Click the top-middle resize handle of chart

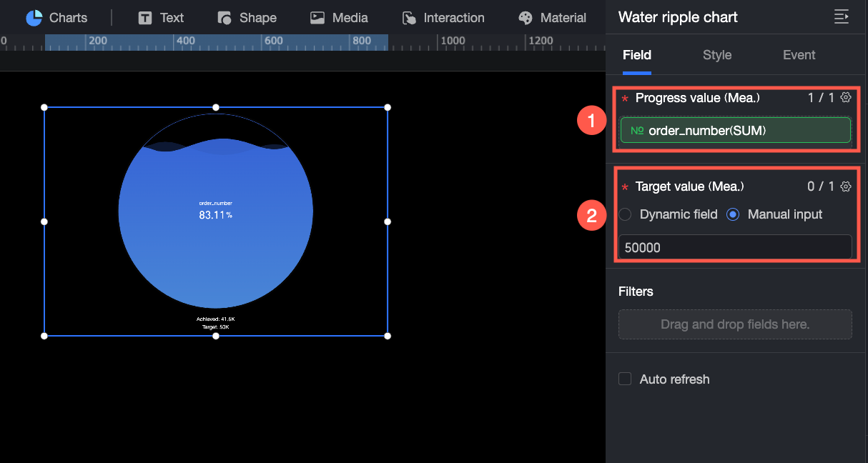(216, 107)
